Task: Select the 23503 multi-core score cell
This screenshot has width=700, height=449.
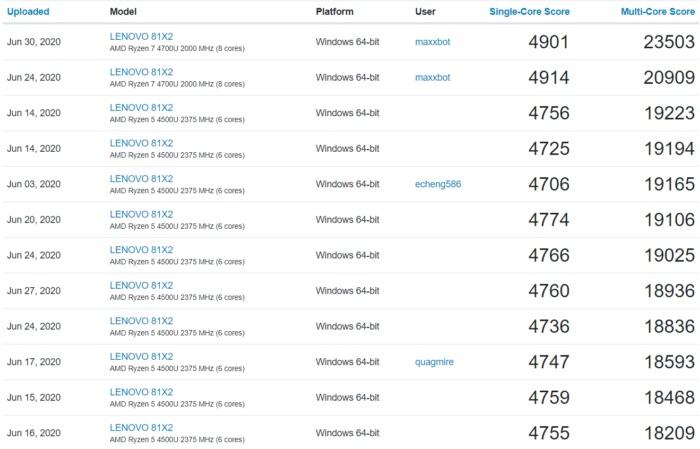Action: coord(669,42)
